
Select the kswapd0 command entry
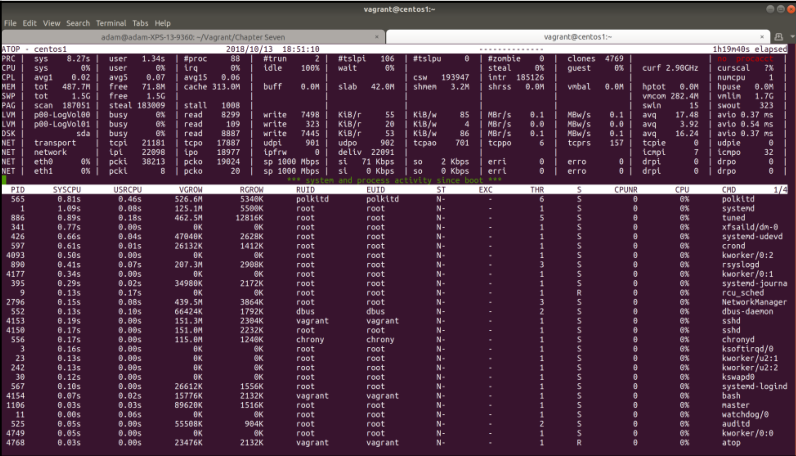738,377
